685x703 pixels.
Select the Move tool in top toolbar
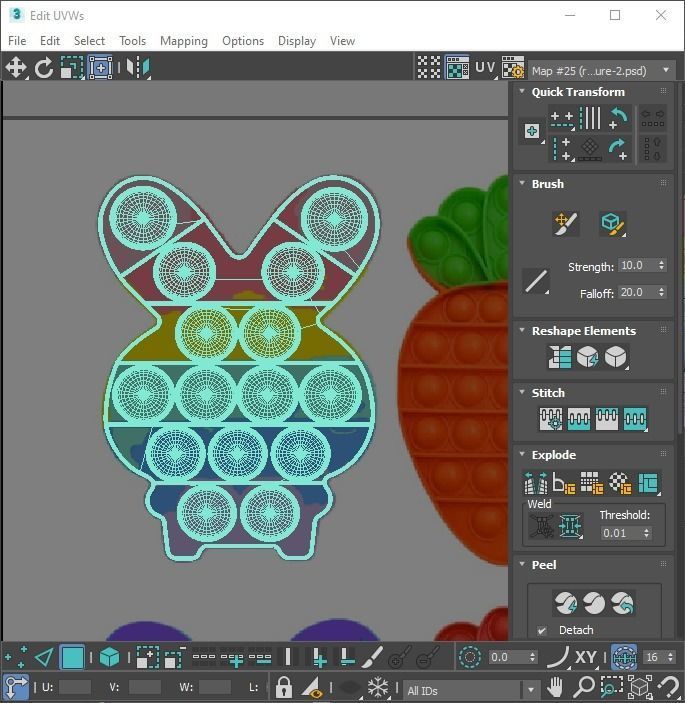click(x=16, y=68)
